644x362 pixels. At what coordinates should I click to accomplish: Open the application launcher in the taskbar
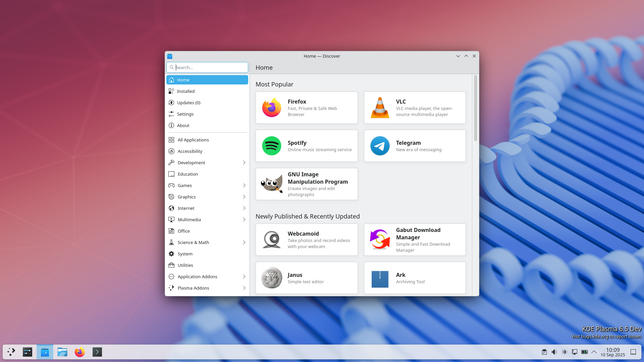pyautogui.click(x=11, y=352)
